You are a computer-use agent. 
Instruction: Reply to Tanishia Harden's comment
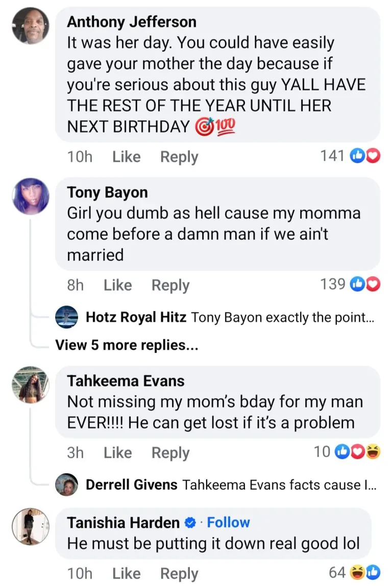pyautogui.click(x=179, y=573)
